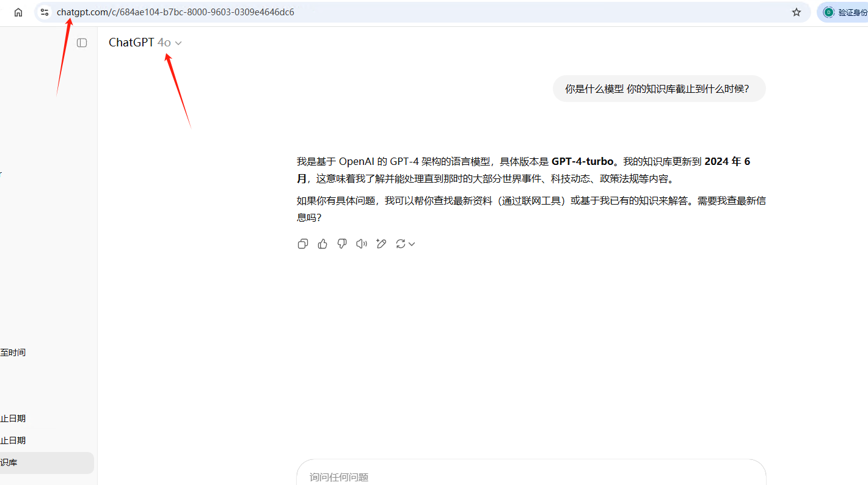
Task: Focus the 询问任何问题 message input
Action: 531,477
